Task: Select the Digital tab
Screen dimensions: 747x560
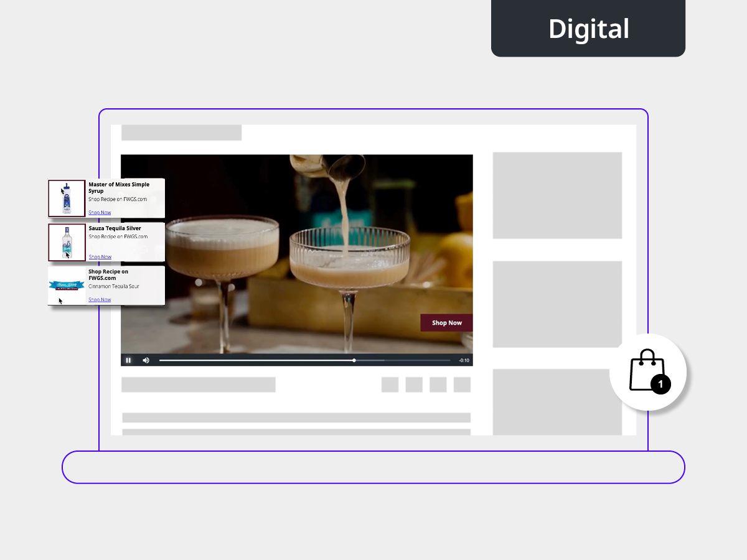Action: coord(588,29)
